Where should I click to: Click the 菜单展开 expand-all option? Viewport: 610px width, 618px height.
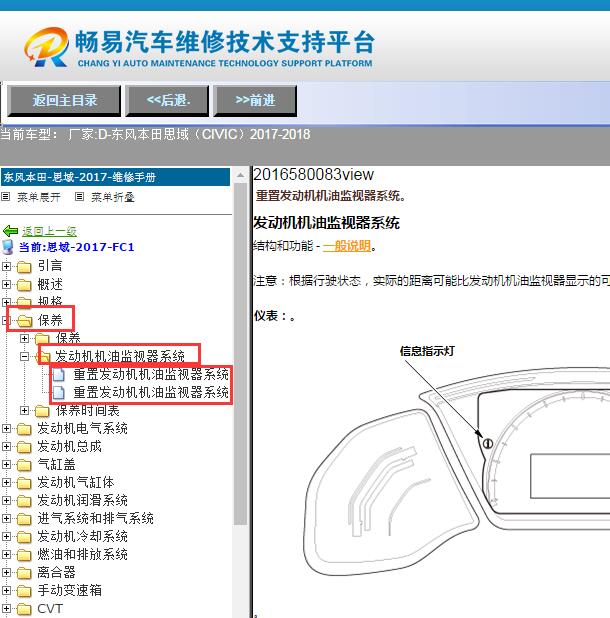coord(39,197)
